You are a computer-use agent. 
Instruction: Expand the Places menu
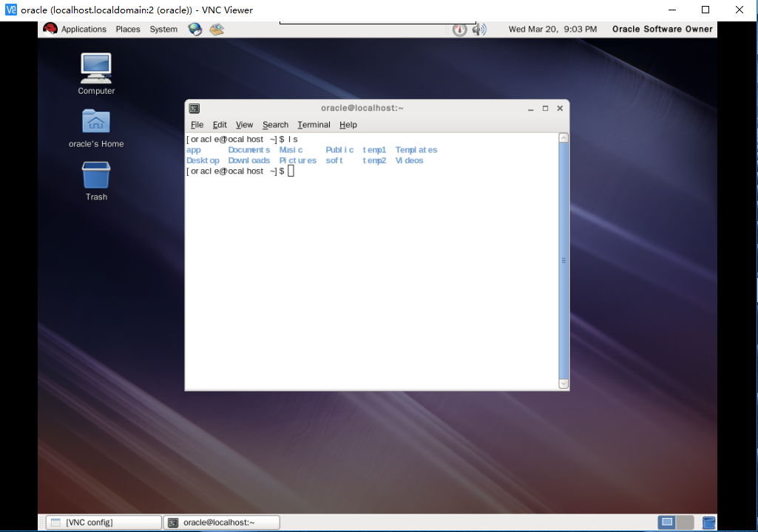coord(128,30)
